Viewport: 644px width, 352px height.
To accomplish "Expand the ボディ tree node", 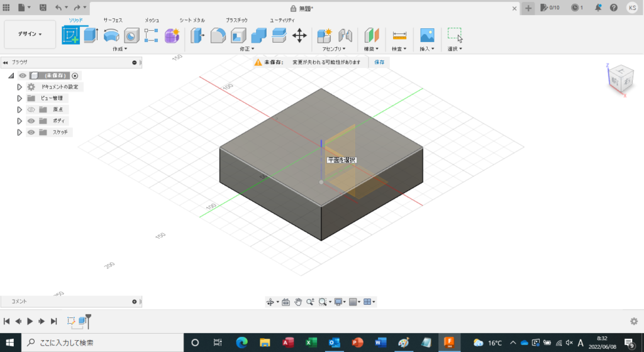I will (19, 121).
